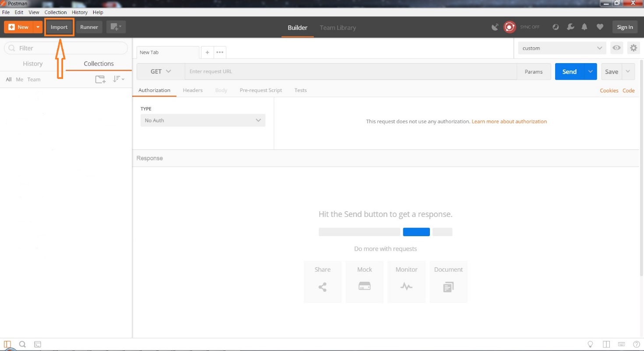Open the Cookies link
This screenshot has height=351, width=644.
click(x=609, y=90)
